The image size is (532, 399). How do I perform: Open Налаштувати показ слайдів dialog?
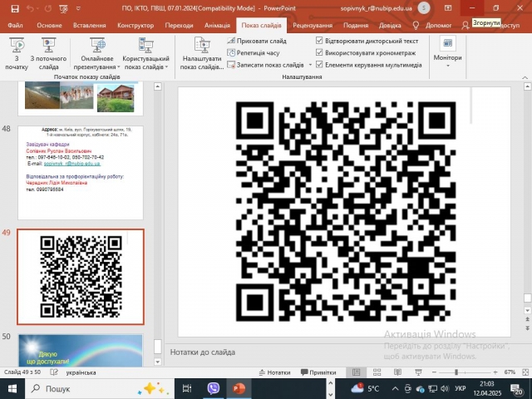[202, 53]
